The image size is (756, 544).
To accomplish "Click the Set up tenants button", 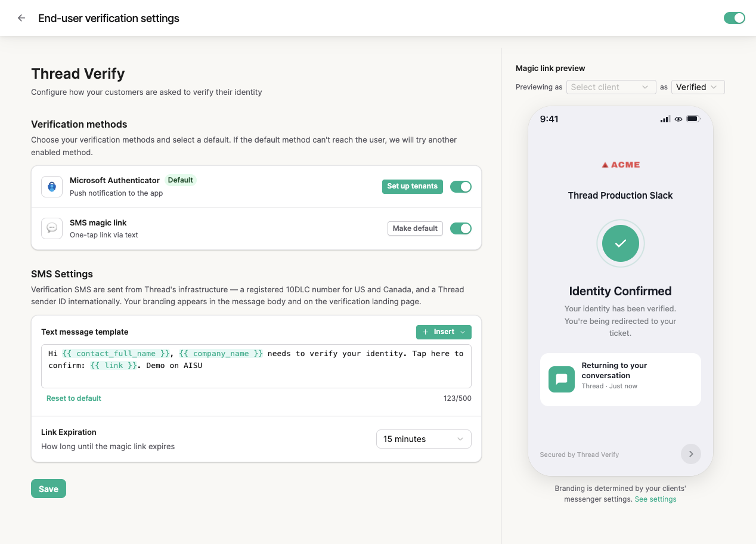I will click(413, 187).
